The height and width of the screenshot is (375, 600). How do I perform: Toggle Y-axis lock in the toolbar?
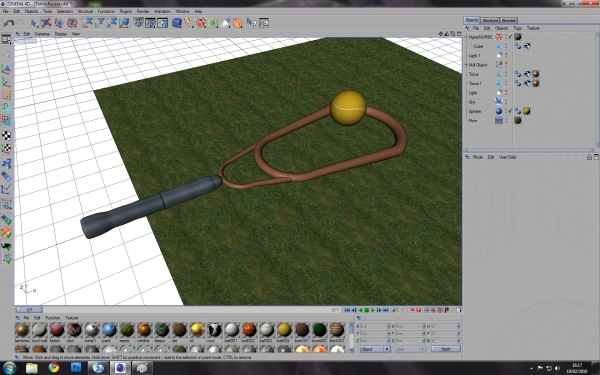(x=100, y=23)
